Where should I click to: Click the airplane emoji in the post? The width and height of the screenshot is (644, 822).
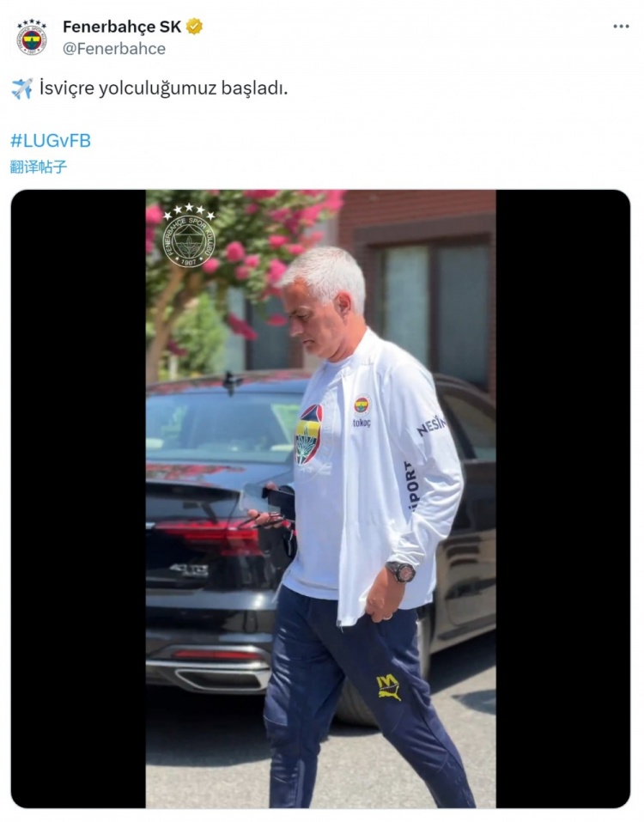coord(21,88)
